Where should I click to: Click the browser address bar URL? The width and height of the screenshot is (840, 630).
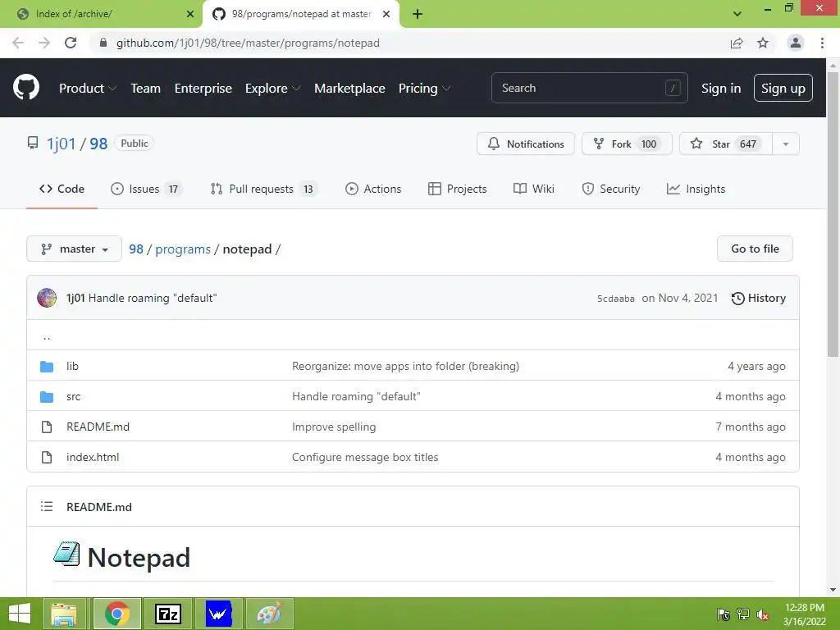click(248, 43)
